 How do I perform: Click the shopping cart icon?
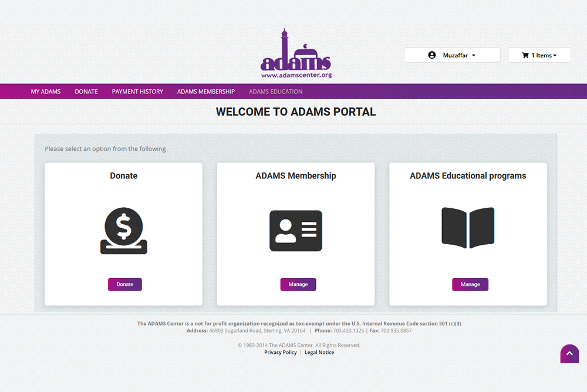click(x=525, y=55)
